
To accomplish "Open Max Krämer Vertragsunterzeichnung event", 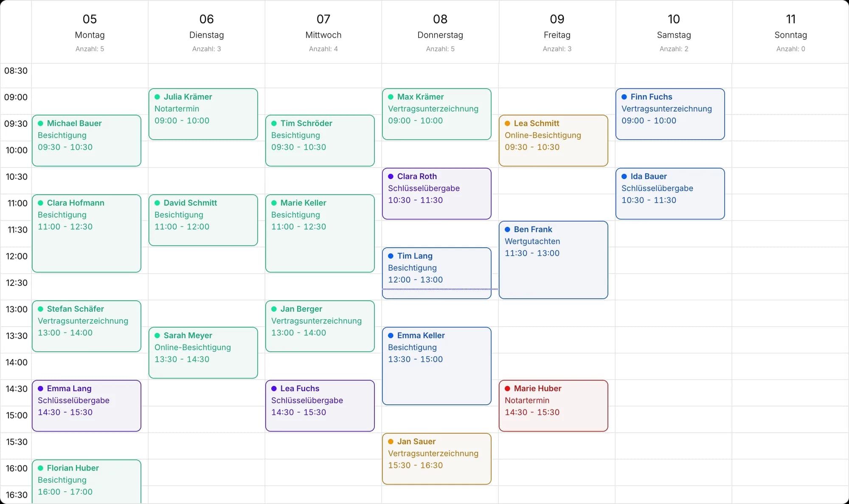I will click(x=437, y=114).
